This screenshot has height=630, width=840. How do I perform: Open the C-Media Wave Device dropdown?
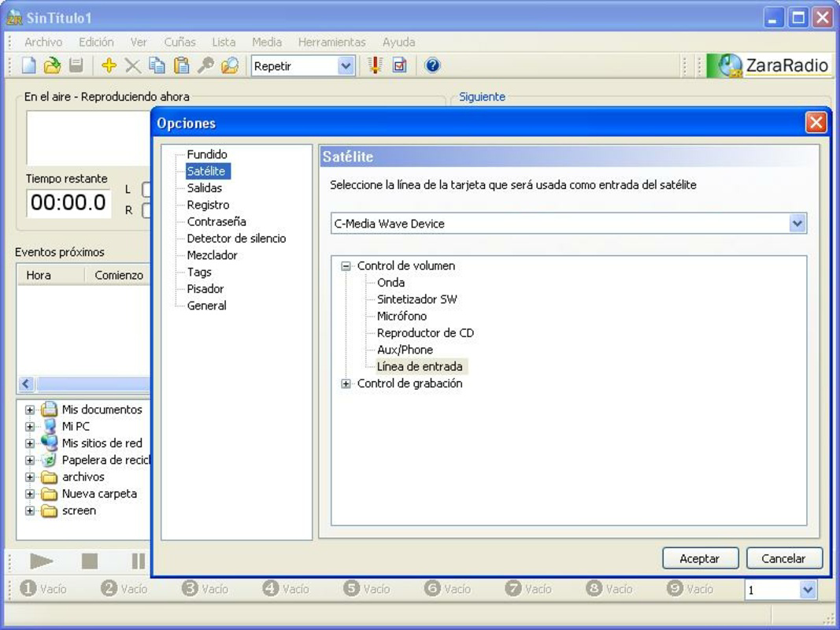797,223
